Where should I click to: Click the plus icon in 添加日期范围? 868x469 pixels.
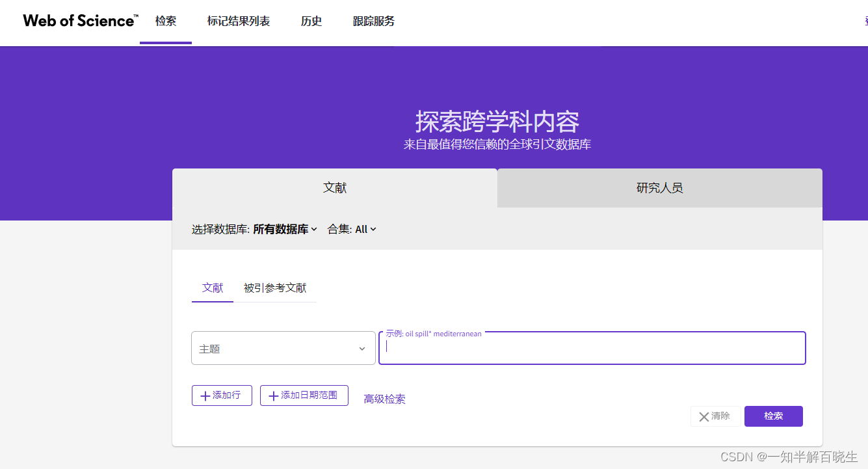click(x=273, y=395)
